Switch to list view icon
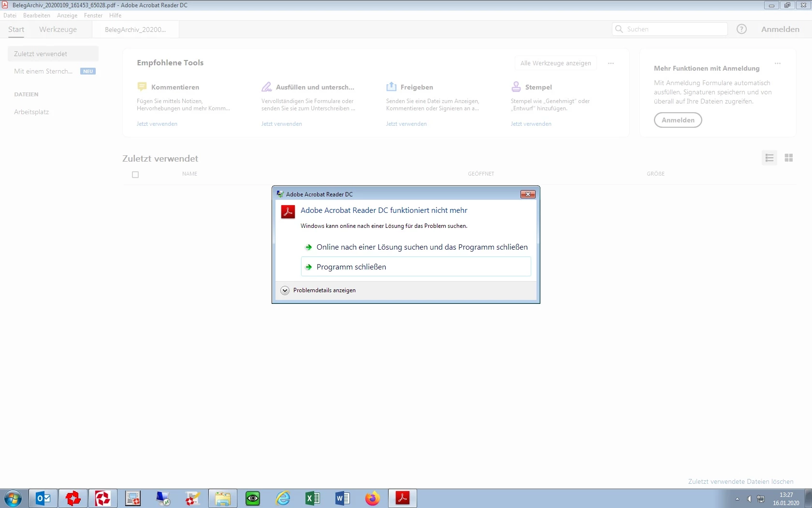Screen dimensions: 812x508 click(x=769, y=158)
